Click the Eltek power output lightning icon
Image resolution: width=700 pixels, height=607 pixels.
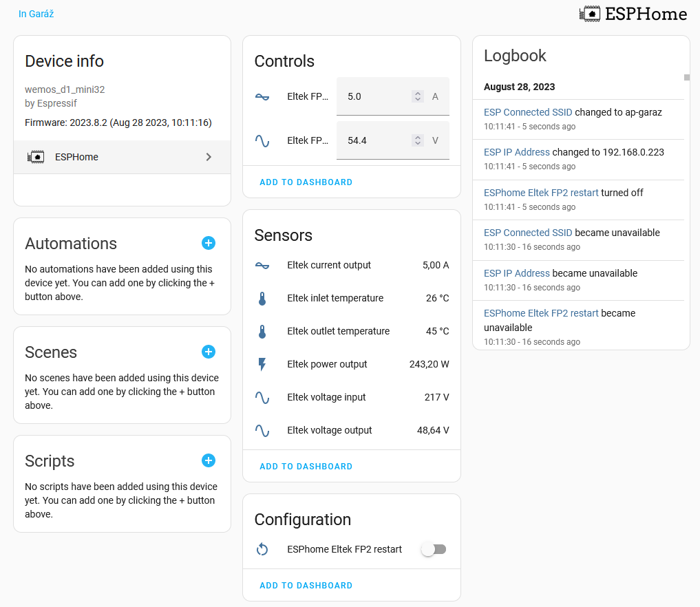tap(262, 364)
